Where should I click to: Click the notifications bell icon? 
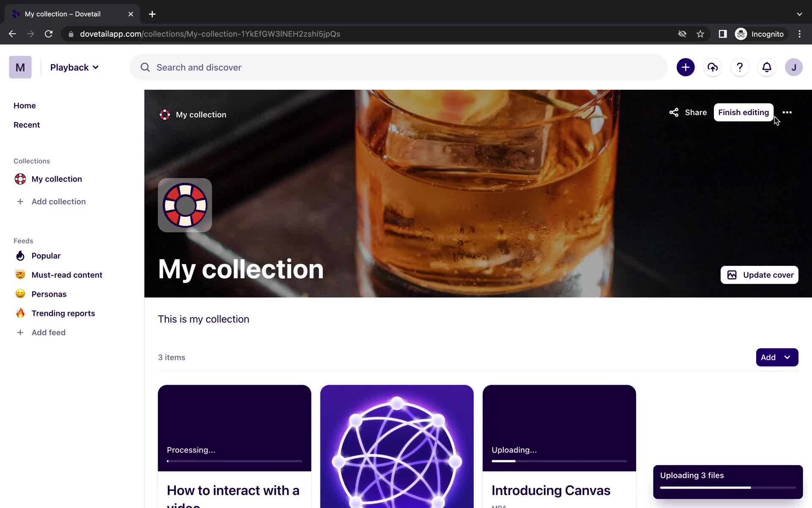[767, 67]
